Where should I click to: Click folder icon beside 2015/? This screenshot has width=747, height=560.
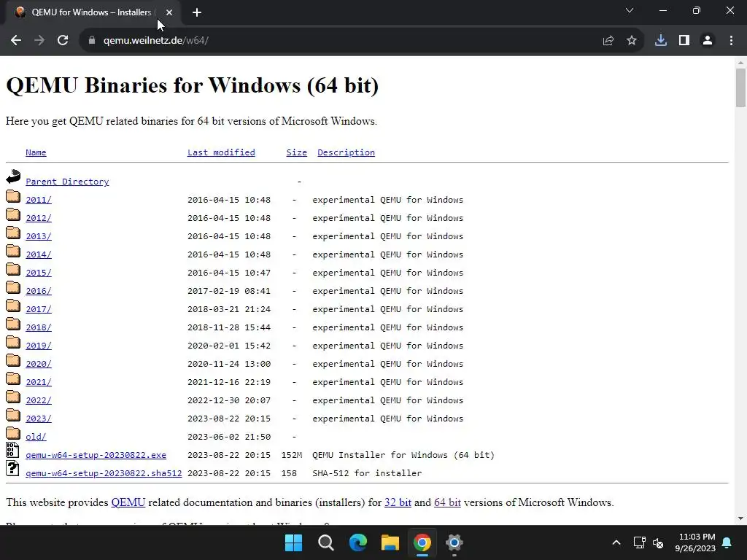(13, 269)
